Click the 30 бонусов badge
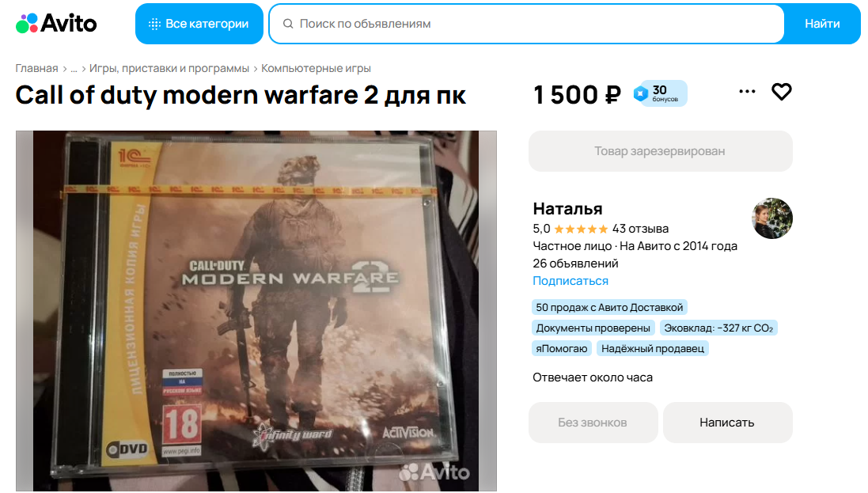This screenshot has width=868, height=493. click(660, 93)
